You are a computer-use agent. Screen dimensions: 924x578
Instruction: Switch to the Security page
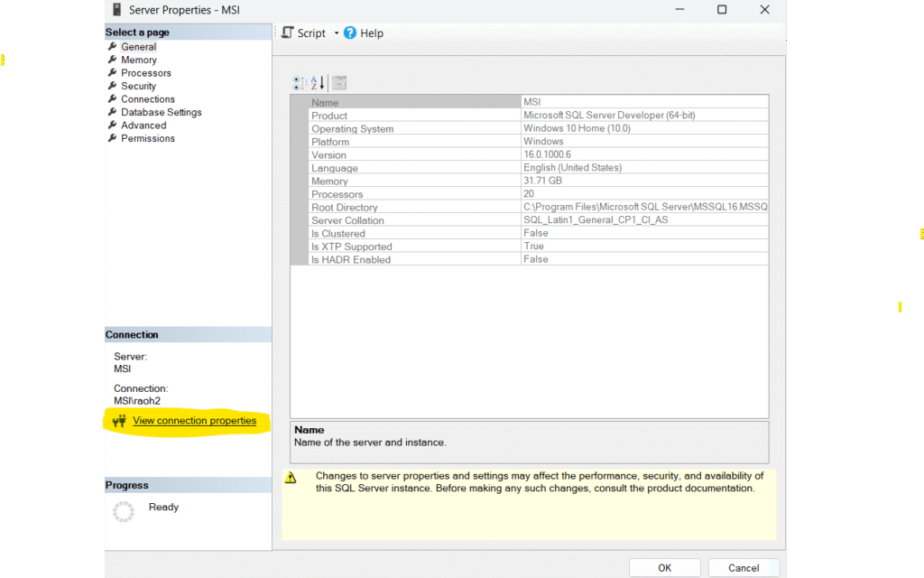[x=138, y=86]
